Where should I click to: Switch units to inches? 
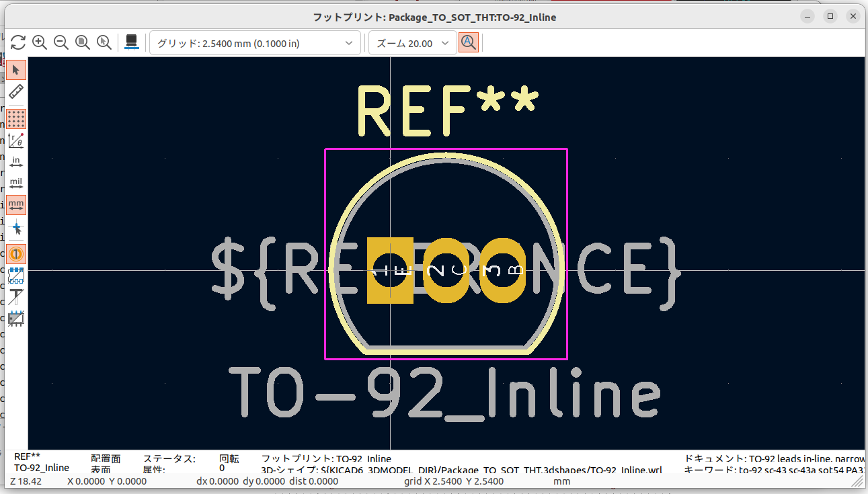pos(16,161)
